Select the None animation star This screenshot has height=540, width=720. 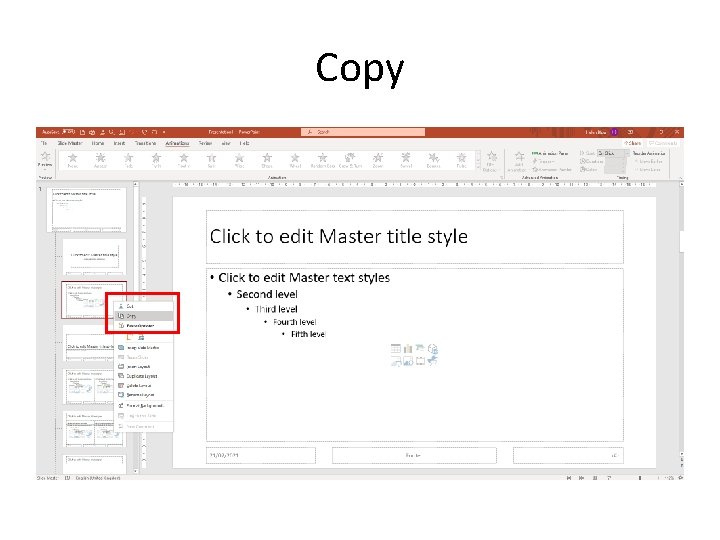[x=73, y=160]
